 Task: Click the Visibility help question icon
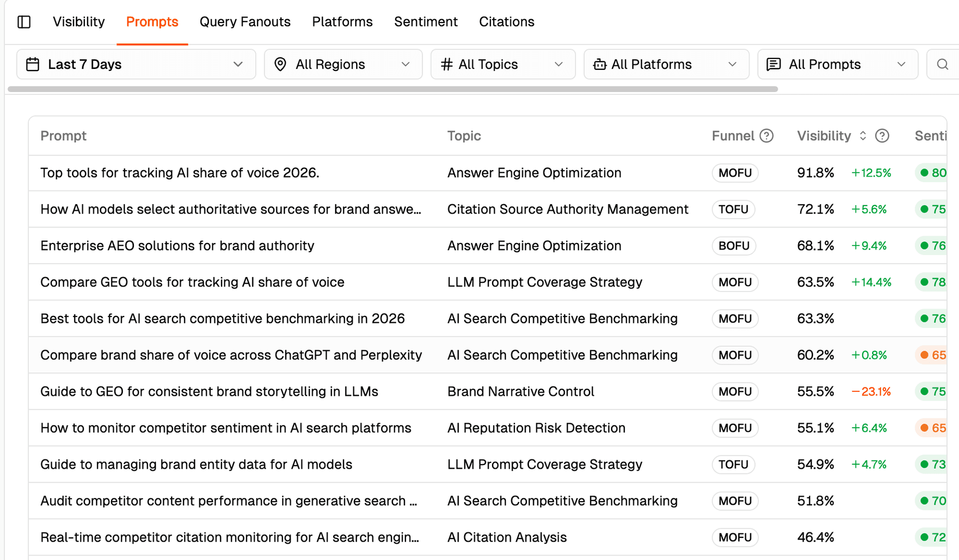(x=882, y=136)
